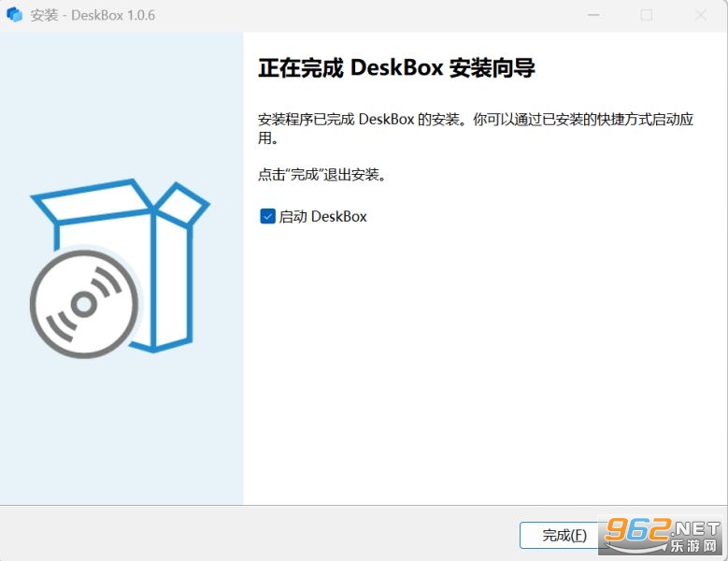Click the paragraph starting 安装程序已完成
The width and height of the screenshot is (728, 561).
(x=476, y=128)
